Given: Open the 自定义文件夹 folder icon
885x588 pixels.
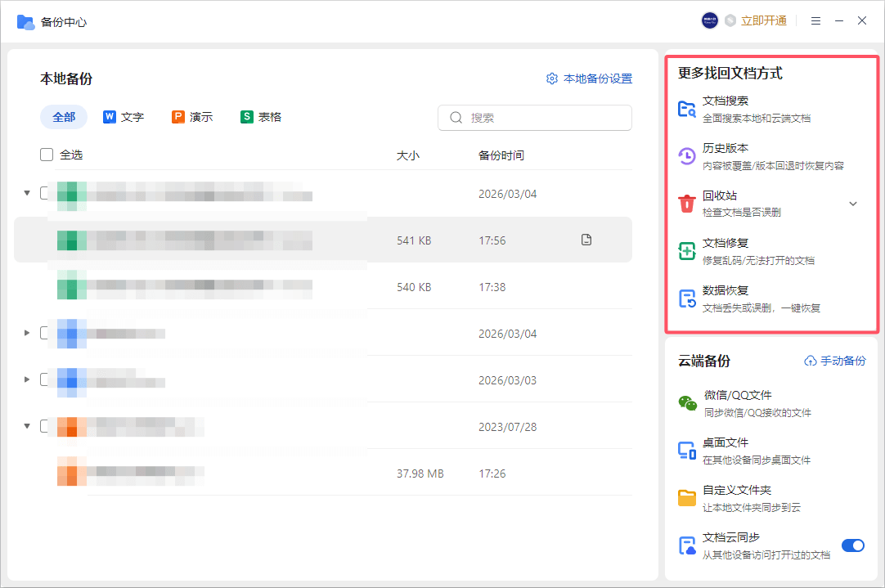Looking at the screenshot, I should (689, 496).
